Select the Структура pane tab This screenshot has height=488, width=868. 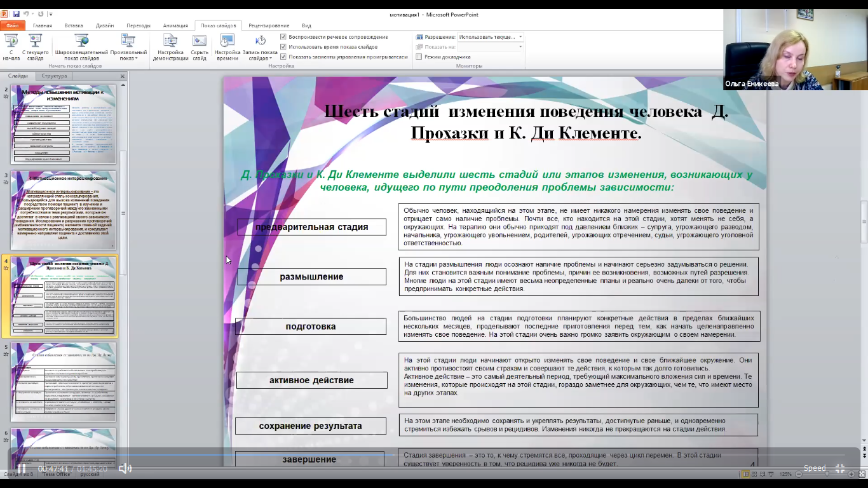point(54,76)
